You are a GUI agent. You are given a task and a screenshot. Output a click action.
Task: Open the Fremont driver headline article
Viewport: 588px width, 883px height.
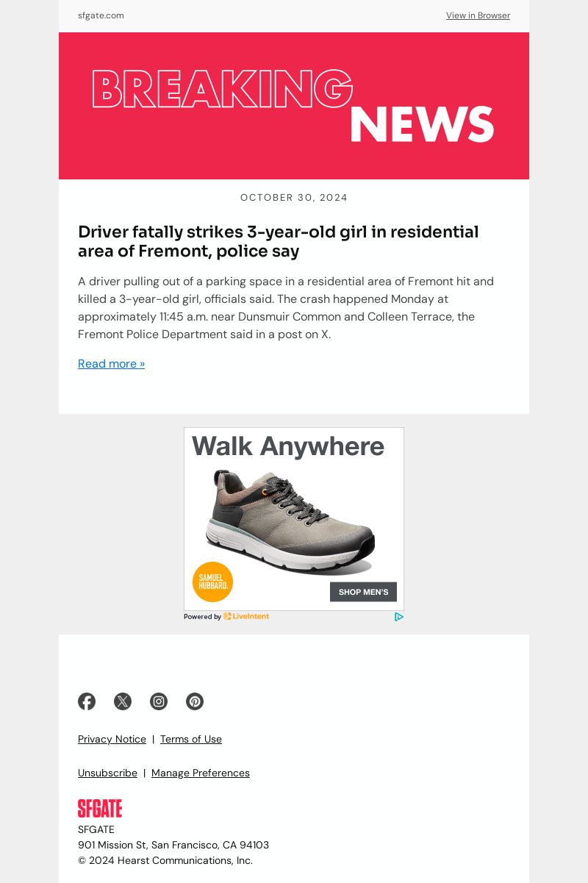279,241
